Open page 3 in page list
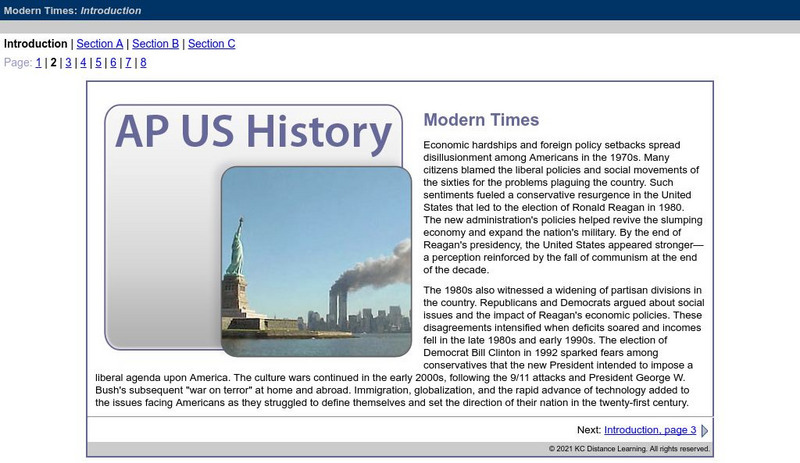800x463 pixels. [x=68, y=63]
